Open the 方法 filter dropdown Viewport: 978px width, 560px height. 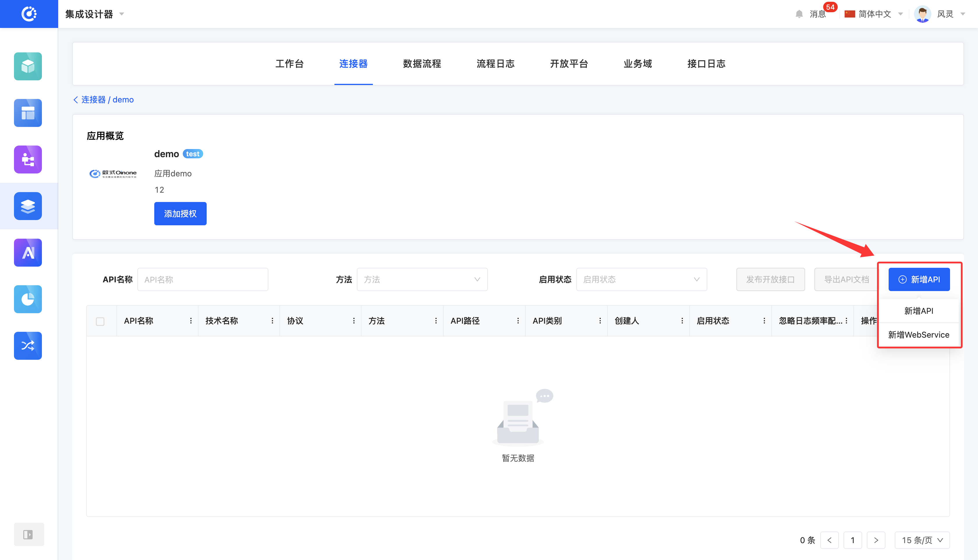[422, 279]
